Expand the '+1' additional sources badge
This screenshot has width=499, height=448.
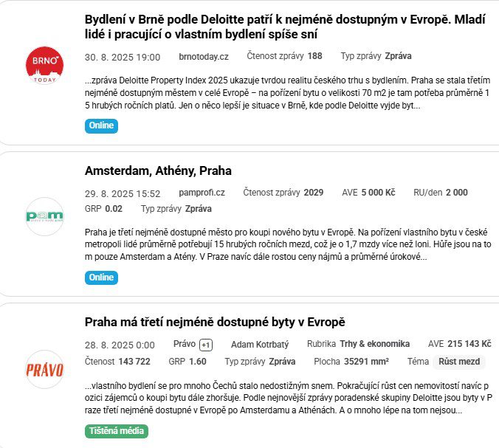point(206,345)
